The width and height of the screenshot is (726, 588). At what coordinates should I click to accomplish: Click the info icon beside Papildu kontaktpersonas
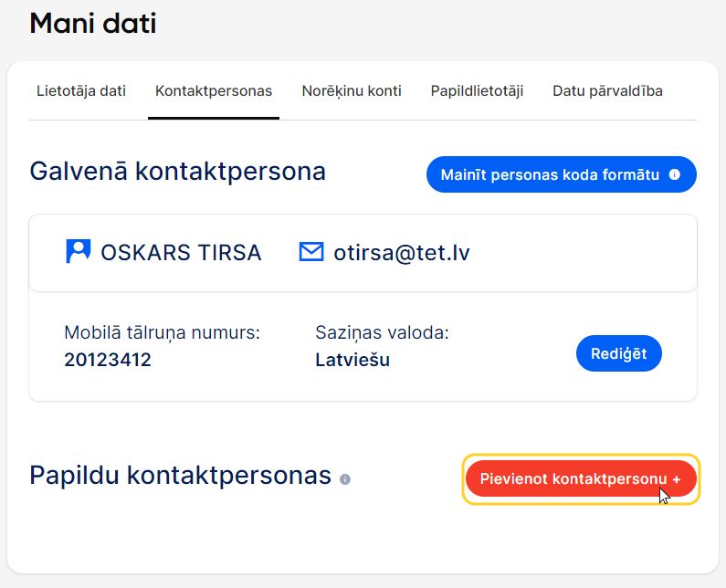click(345, 479)
